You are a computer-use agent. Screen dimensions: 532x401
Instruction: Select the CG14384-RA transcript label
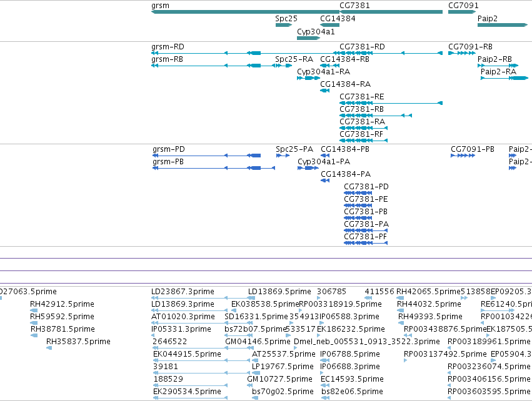345,84
